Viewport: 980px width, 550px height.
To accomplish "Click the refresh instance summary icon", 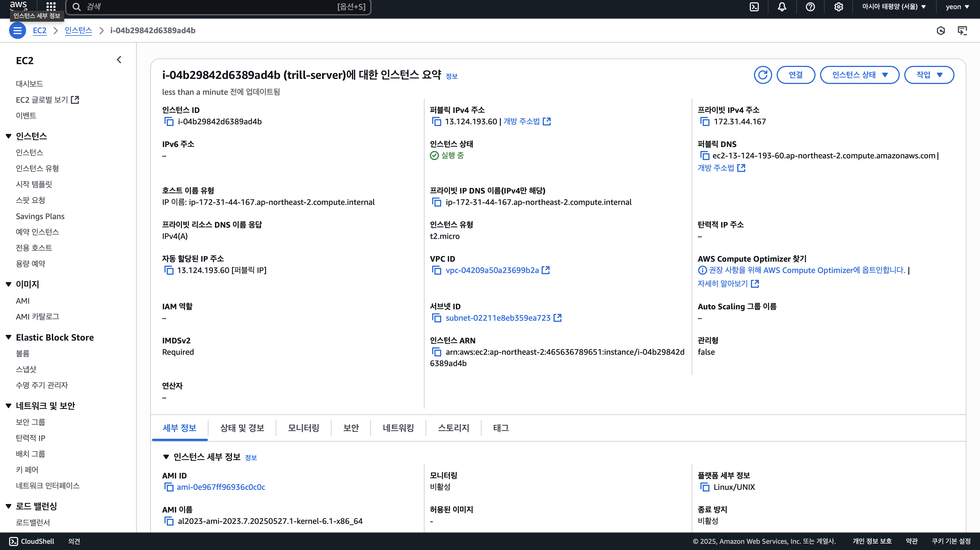I will pos(763,75).
